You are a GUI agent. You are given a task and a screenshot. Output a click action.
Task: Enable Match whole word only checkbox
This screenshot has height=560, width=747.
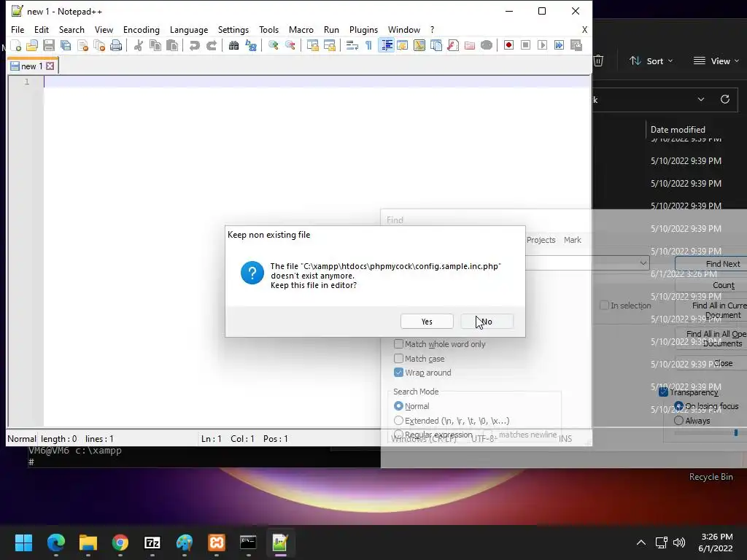point(399,344)
